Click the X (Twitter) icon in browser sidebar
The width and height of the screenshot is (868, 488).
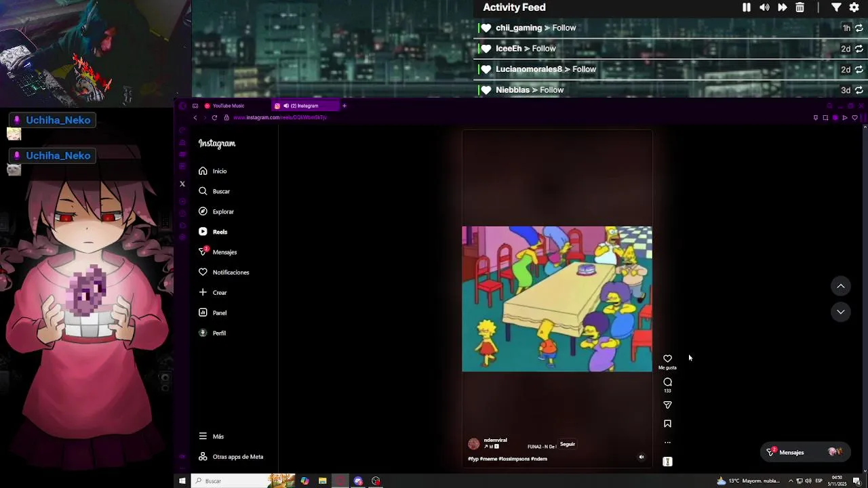pyautogui.click(x=182, y=184)
